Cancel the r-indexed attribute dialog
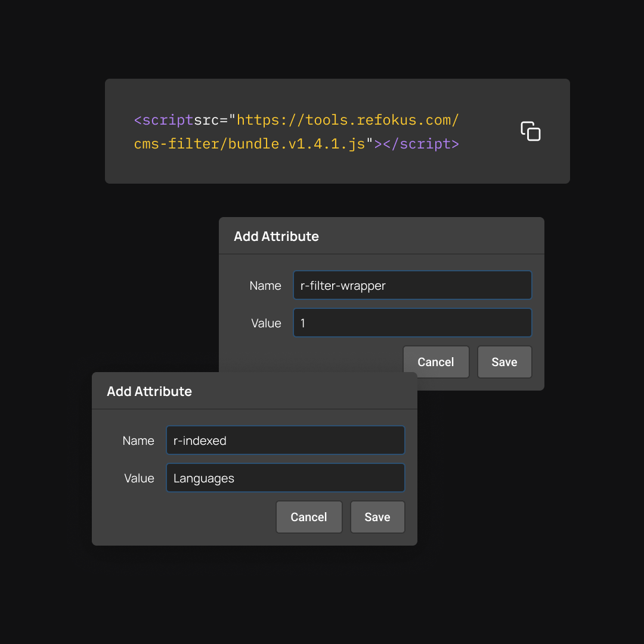The image size is (644, 644). pyautogui.click(x=309, y=517)
